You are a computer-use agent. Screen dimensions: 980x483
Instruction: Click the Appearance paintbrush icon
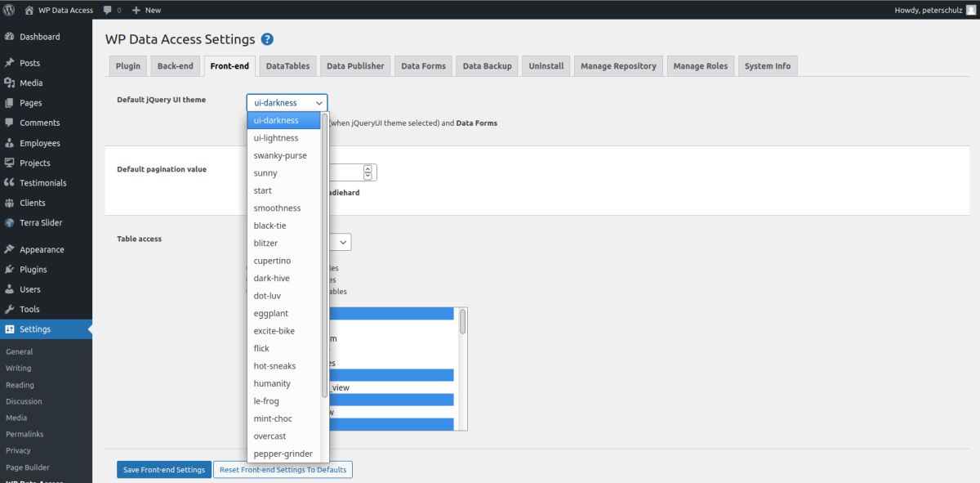10,249
